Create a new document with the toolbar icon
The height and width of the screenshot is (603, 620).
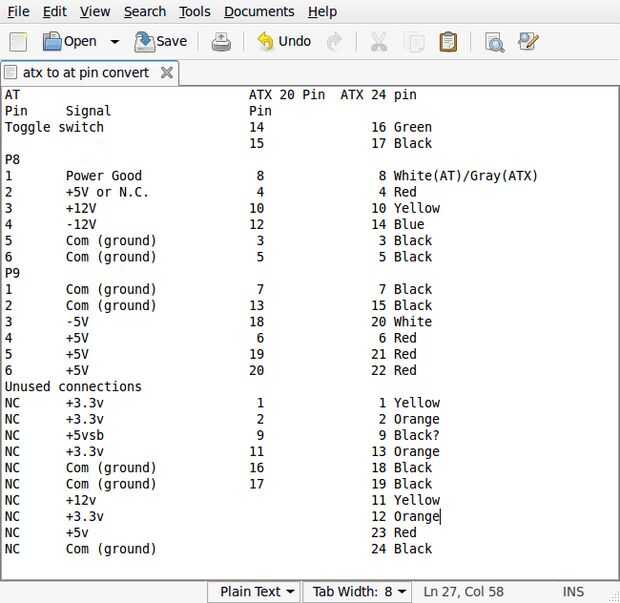tap(18, 42)
